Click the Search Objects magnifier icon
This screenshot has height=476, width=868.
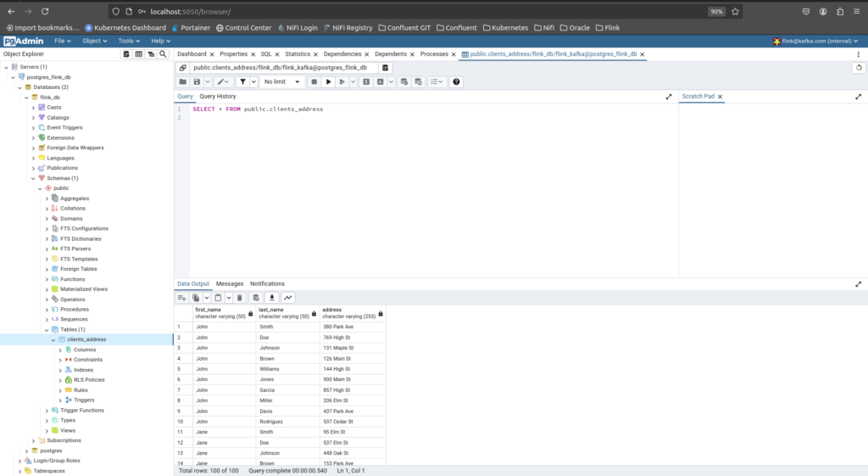(x=163, y=54)
